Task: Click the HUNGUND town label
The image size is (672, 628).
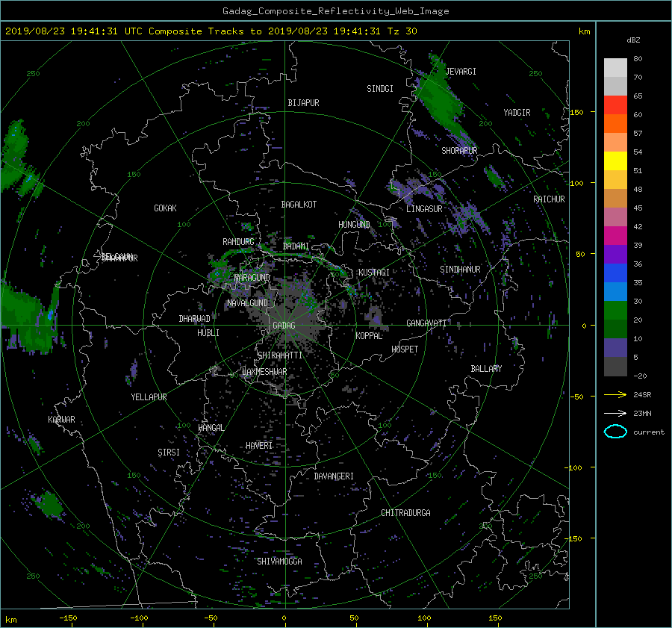Action: pyautogui.click(x=354, y=225)
